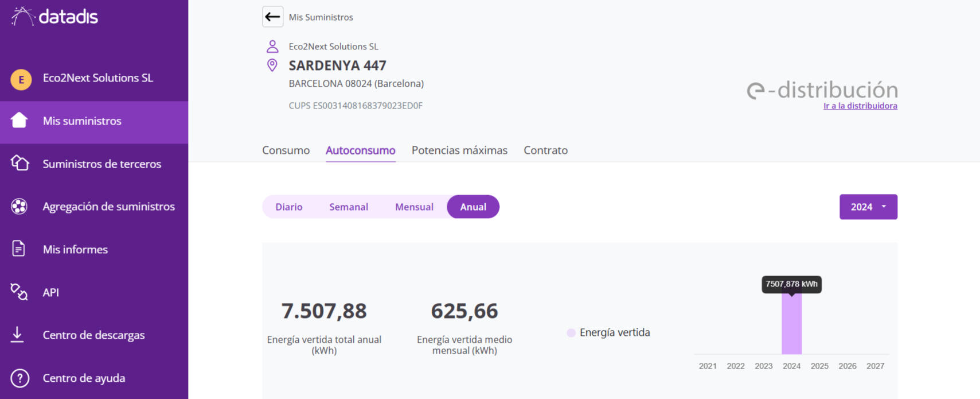Click Centro de descargas download icon
This screenshot has height=399, width=980.
tap(18, 335)
